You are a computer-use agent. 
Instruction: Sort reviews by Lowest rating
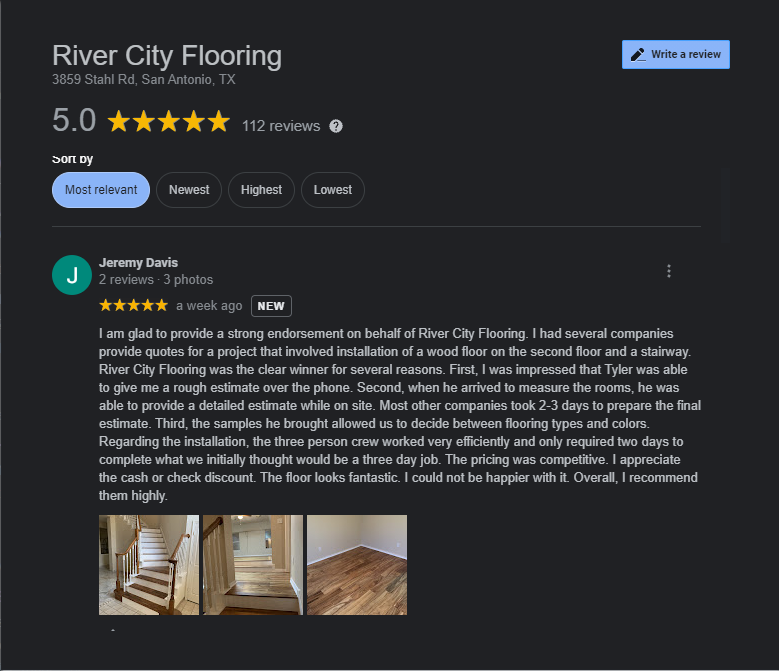coord(333,190)
